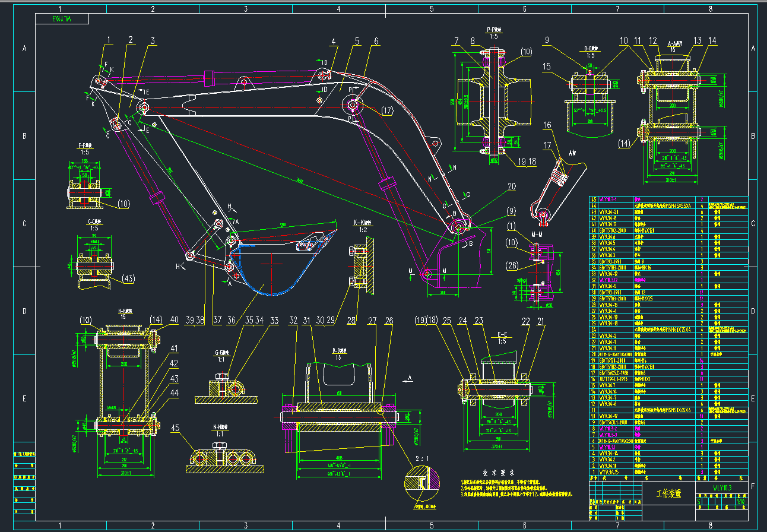Select parenthesized callout '(19)' left of E-E section
The height and width of the screenshot is (532, 767).
pyautogui.click(x=421, y=321)
